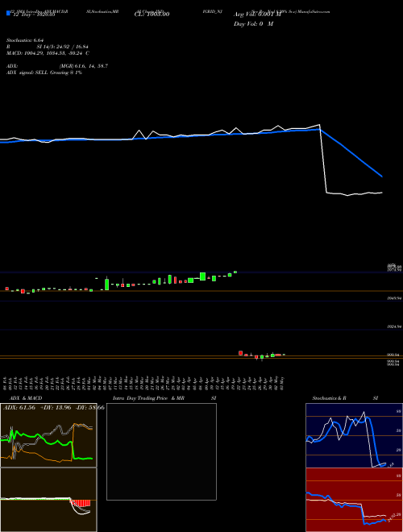Image resolution: width=403 pixels, height=532 pixels.
Task: Click the 1024.94 price axis label
Action: 394,326
